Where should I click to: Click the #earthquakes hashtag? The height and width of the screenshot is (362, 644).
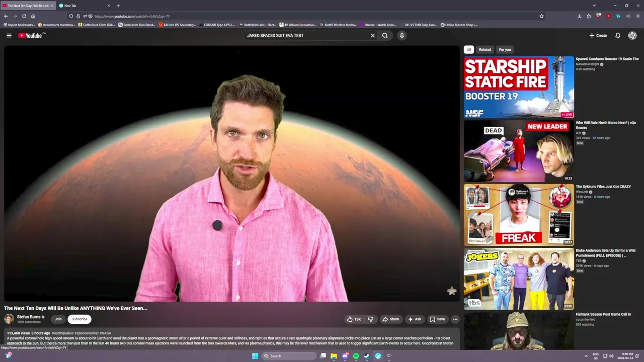point(62,333)
